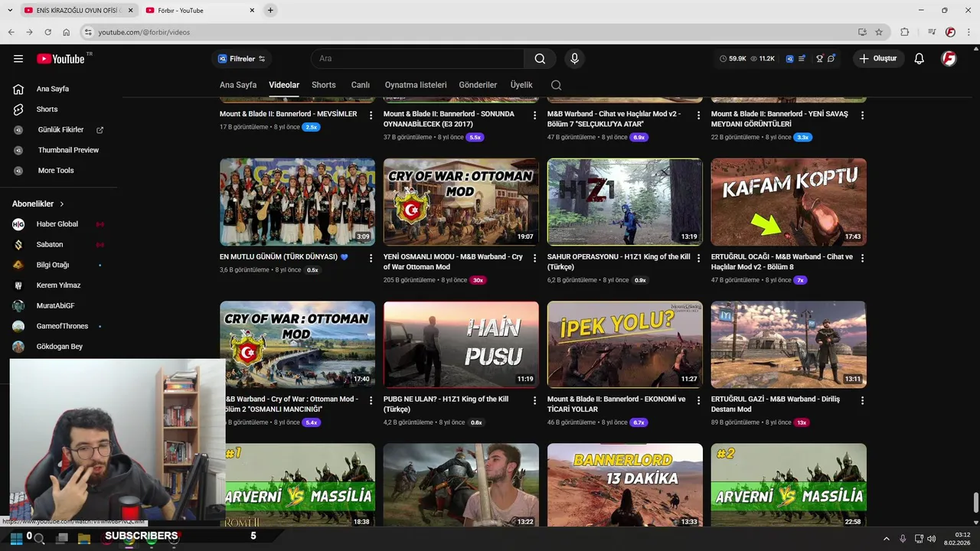The height and width of the screenshot is (551, 980).
Task: Play the BANNERLORD 13 DAKİKA thumbnail
Action: coord(625,486)
